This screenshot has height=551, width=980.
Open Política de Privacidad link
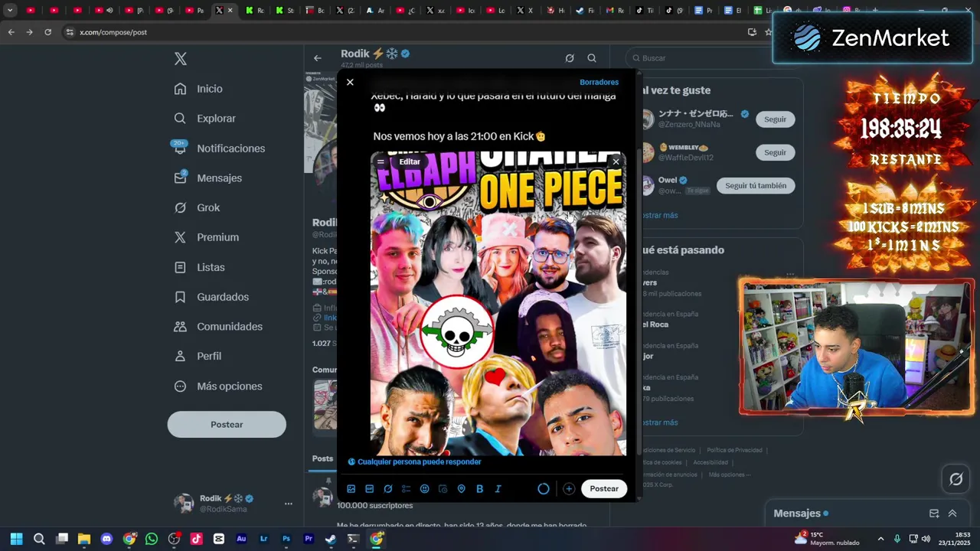pyautogui.click(x=734, y=450)
